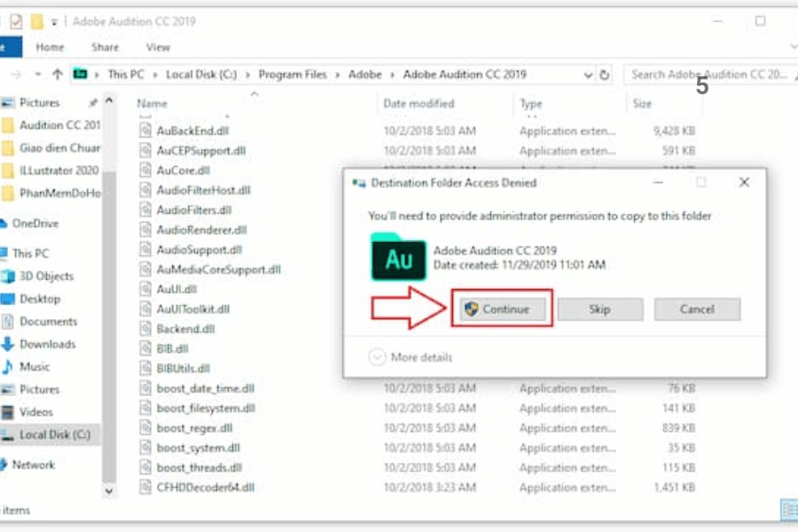
Task: Expand More details in the dialog
Action: [411, 357]
